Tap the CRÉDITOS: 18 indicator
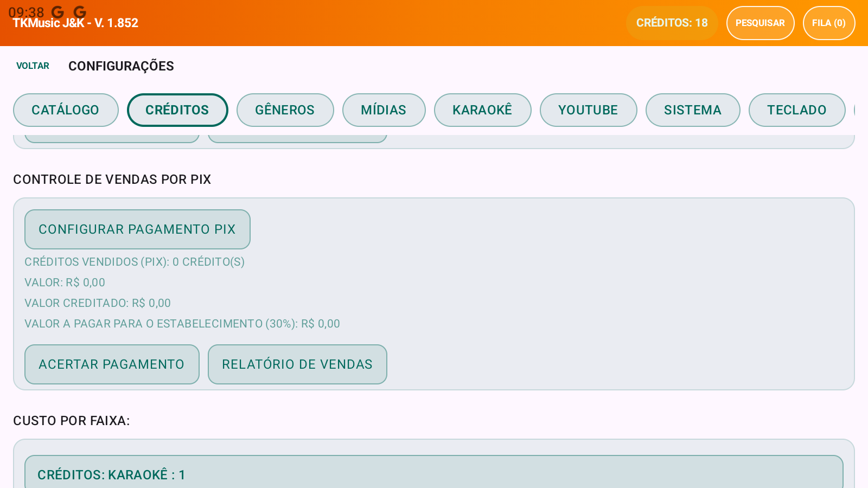The image size is (868, 488). (x=672, y=23)
